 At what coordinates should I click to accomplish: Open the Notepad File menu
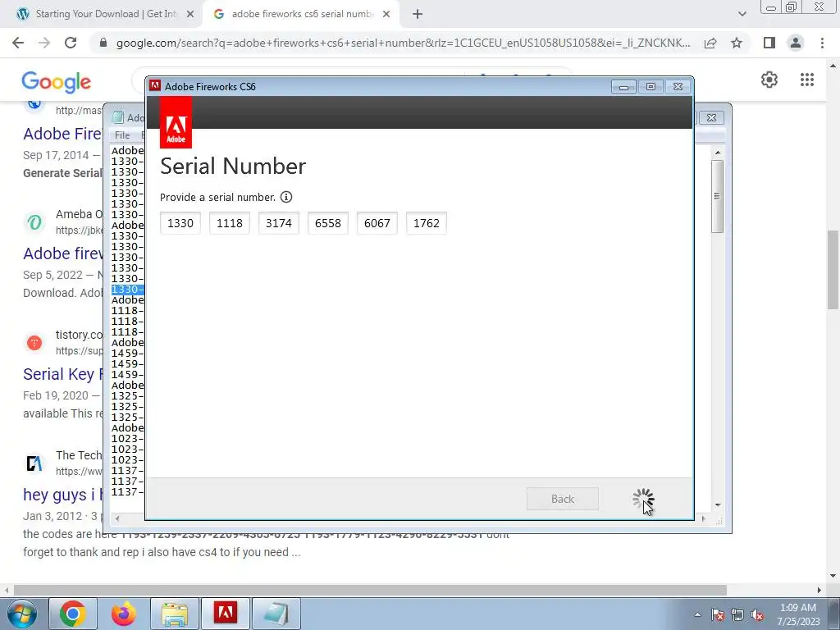(x=122, y=135)
